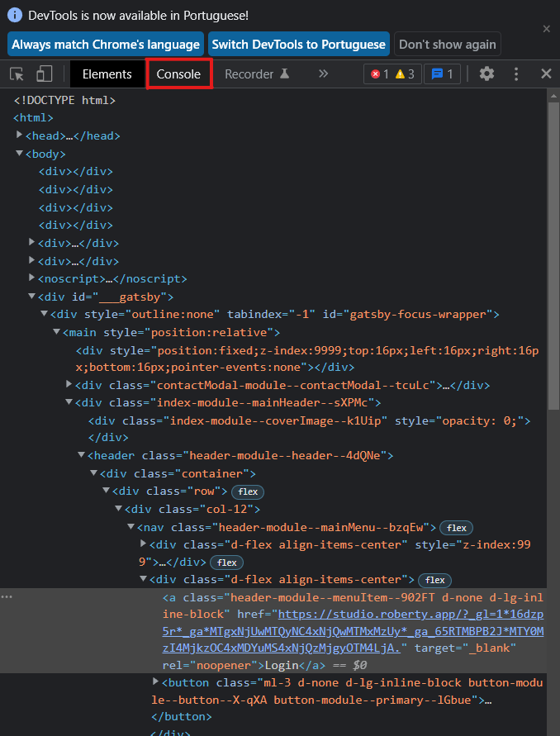The image size is (560, 736).
Task: Select the coverImage div line
Action: (x=310, y=429)
